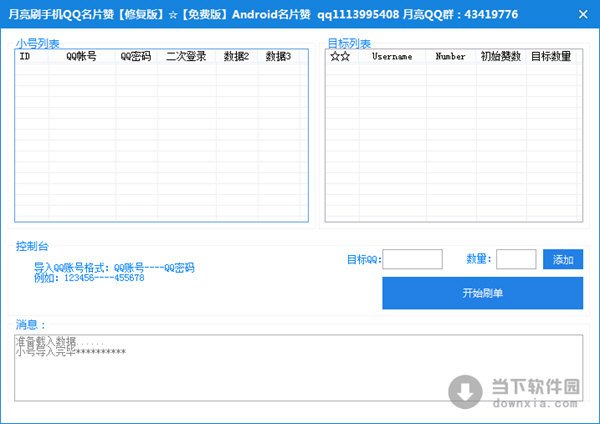
Task: Start the job with 开始刷单
Action: pos(483,293)
